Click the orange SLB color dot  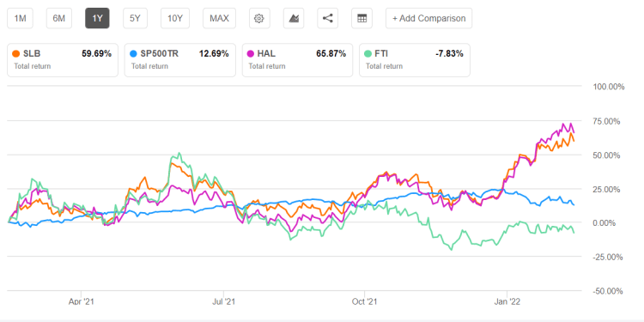point(16,54)
